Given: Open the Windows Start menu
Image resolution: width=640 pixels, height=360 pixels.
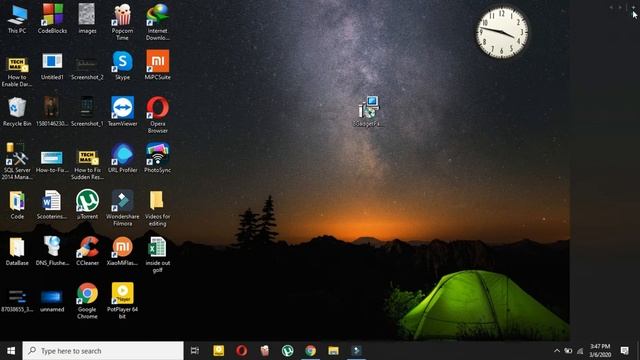Looking at the screenshot, I should [11, 351].
